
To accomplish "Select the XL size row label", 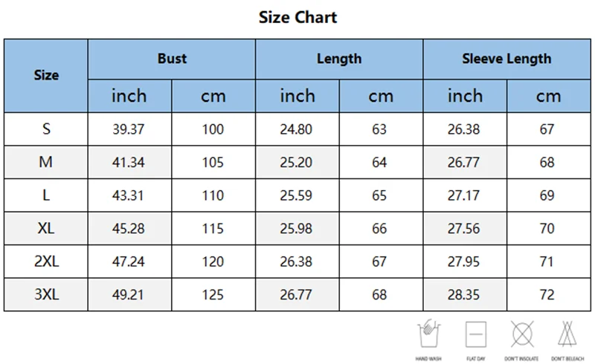I will point(46,228).
